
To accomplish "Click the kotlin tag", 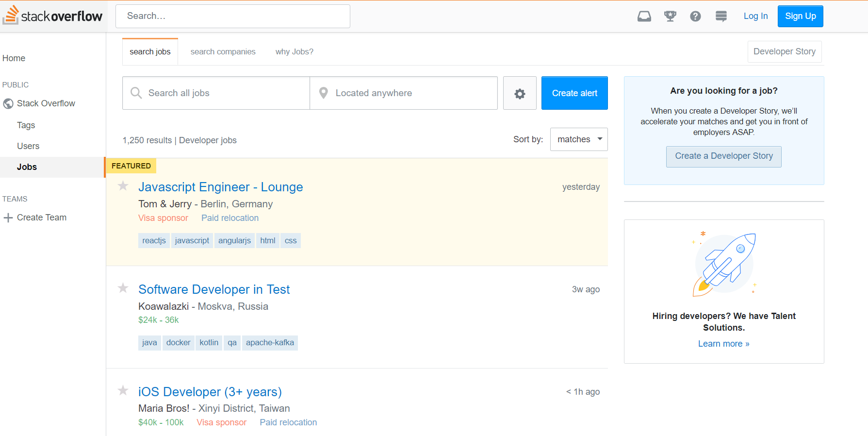I will (x=209, y=343).
